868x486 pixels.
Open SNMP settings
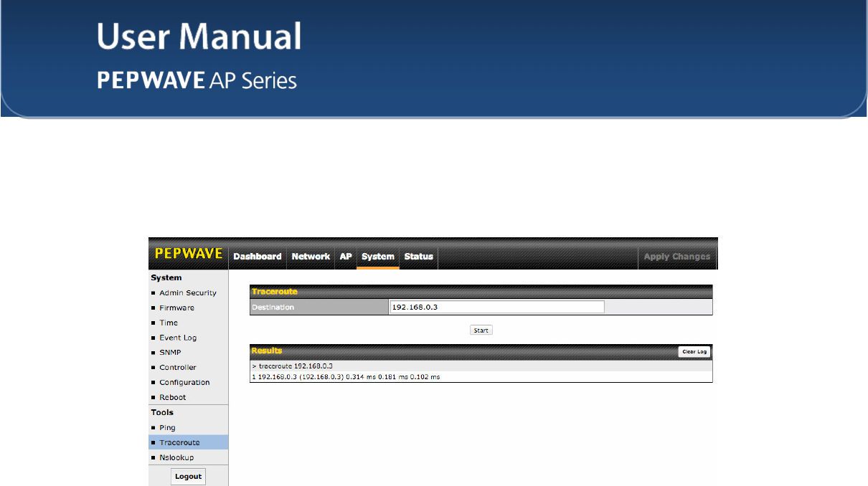coord(170,353)
